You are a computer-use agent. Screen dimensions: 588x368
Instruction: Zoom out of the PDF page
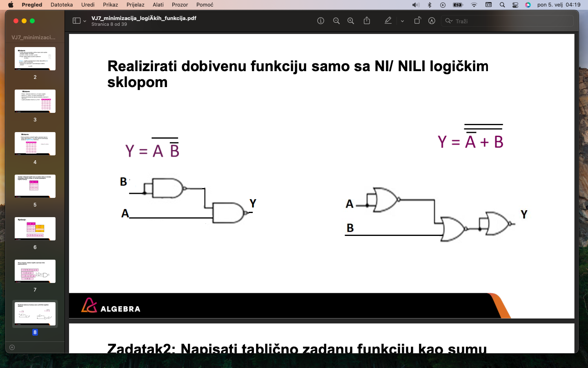336,21
